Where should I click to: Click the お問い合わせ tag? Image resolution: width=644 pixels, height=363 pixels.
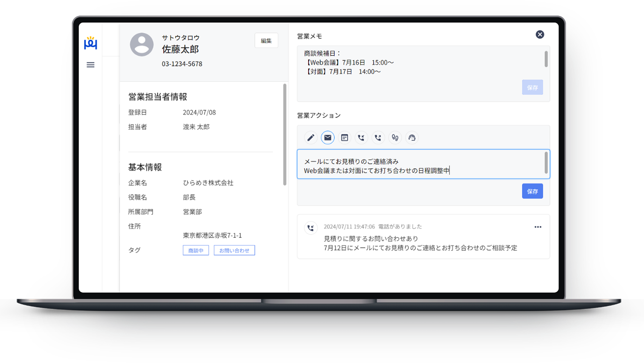point(234,250)
